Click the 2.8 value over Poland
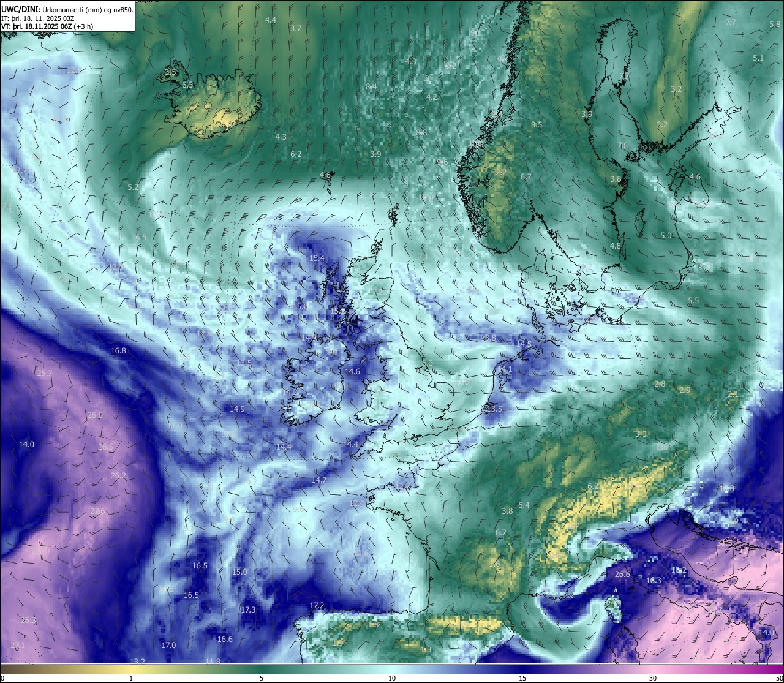Screen dimensions: 784x683 [x=660, y=384]
